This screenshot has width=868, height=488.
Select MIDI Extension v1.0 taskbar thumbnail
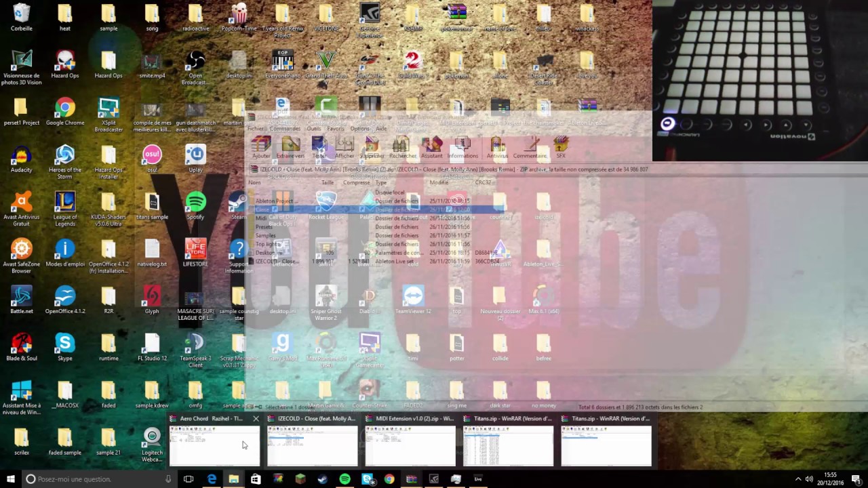pyautogui.click(x=410, y=440)
